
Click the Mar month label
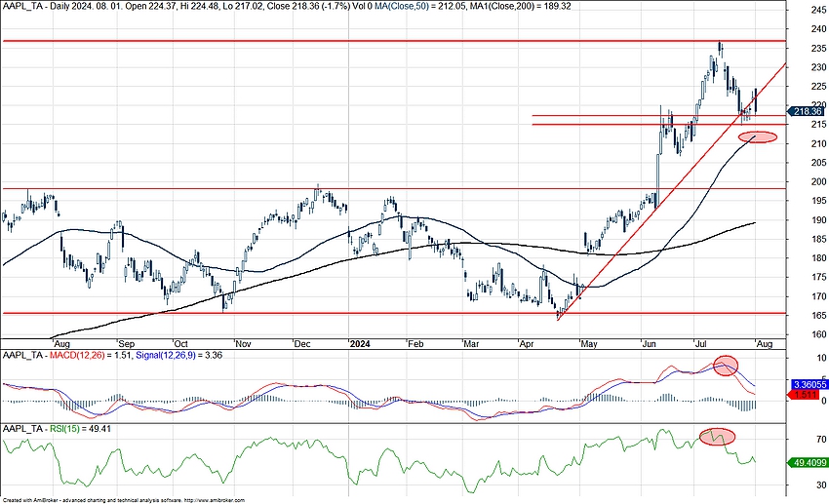click(x=471, y=344)
